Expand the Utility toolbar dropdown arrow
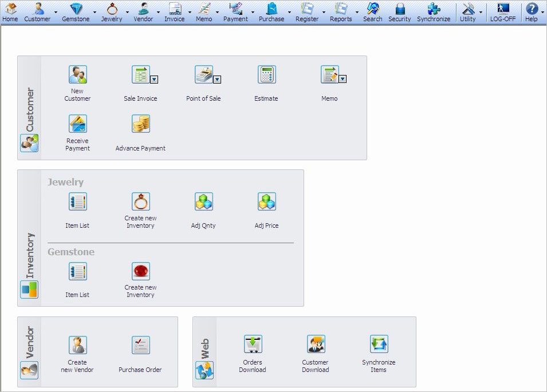This screenshot has height=392, width=547. [481, 12]
